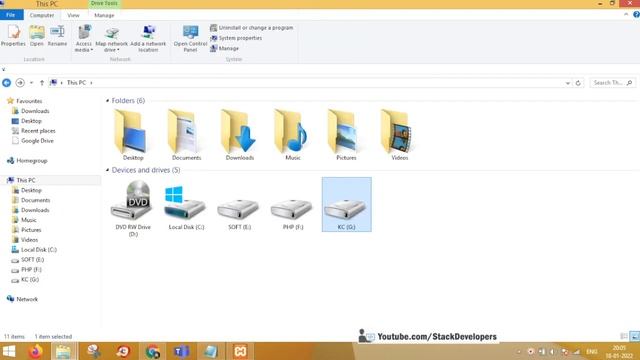Image resolution: width=640 pixels, height=360 pixels.
Task: Select the Music folder icon
Action: point(293,135)
